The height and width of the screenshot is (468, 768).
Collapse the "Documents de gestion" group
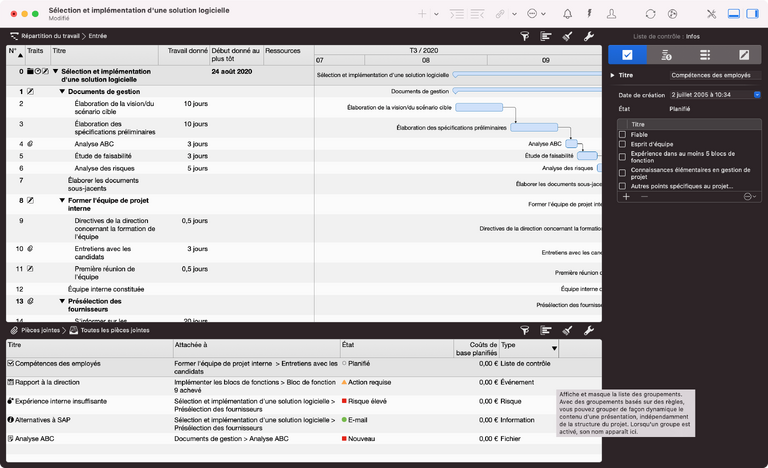61,91
